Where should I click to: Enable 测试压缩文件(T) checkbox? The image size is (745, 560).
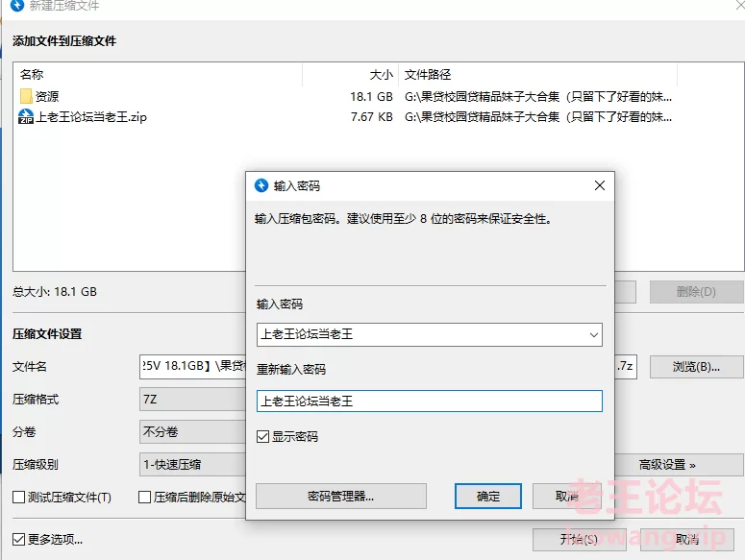coord(18,498)
